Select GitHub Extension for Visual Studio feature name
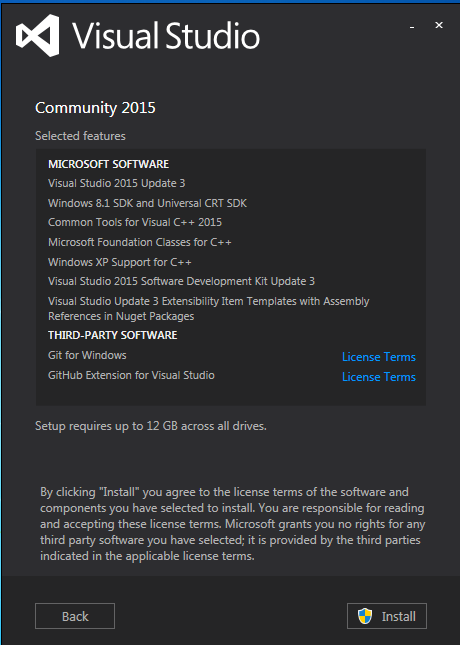The width and height of the screenshot is (460, 645). [x=131, y=375]
